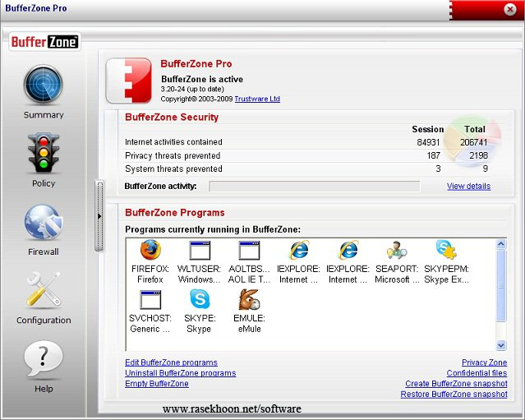
Task: Select the WLTUSER Windows program icon
Action: tap(200, 251)
